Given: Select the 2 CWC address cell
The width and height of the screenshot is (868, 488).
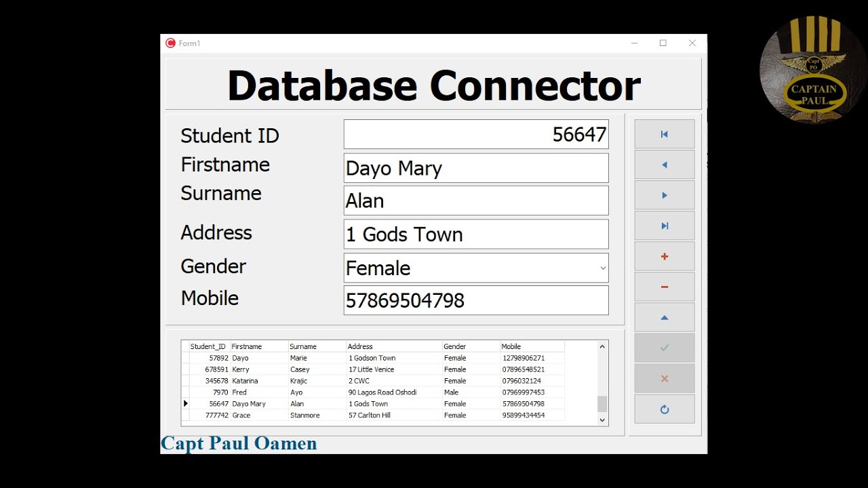Looking at the screenshot, I should click(395, 381).
